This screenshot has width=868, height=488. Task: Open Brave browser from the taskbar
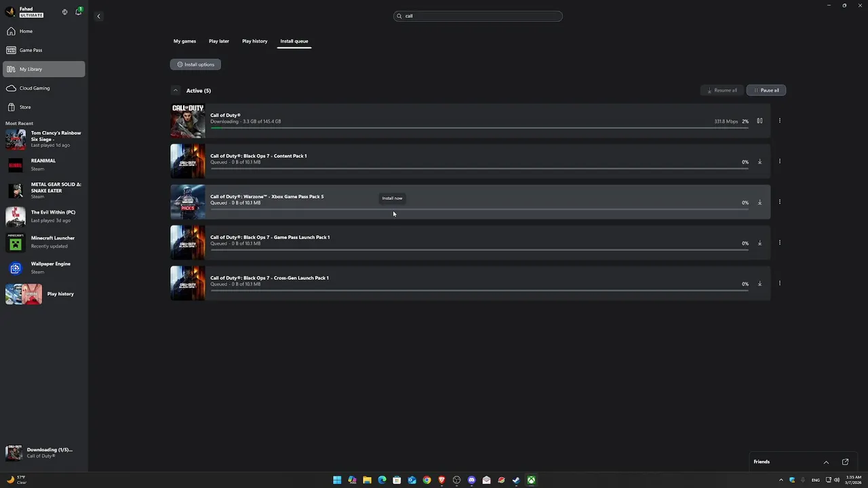441,480
